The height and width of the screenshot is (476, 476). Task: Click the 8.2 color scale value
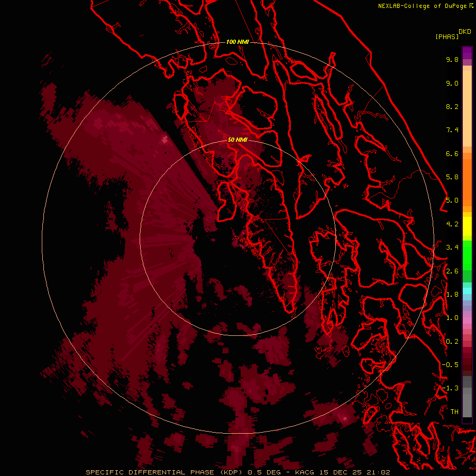[x=452, y=106]
